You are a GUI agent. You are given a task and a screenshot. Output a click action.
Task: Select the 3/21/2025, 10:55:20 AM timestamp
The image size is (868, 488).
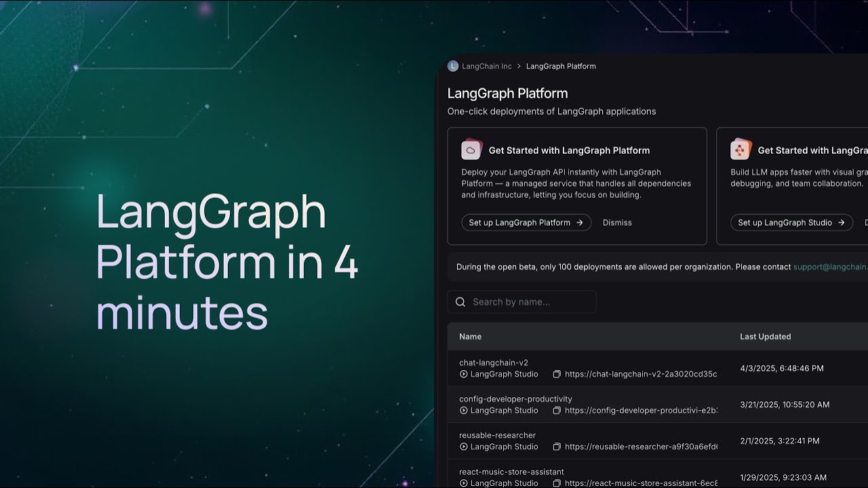(785, 405)
